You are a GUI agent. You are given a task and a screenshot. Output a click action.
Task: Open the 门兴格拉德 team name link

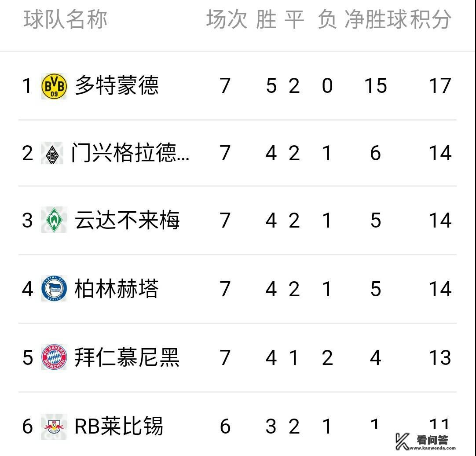click(x=130, y=154)
